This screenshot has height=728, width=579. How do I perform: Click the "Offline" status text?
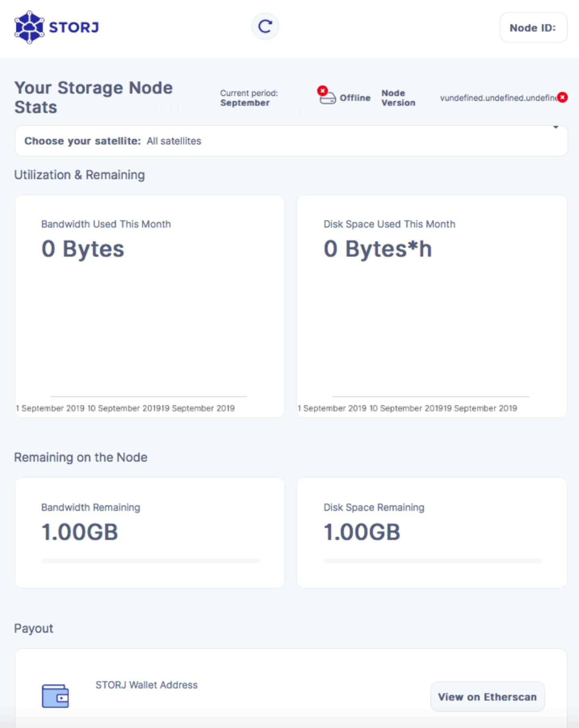355,98
